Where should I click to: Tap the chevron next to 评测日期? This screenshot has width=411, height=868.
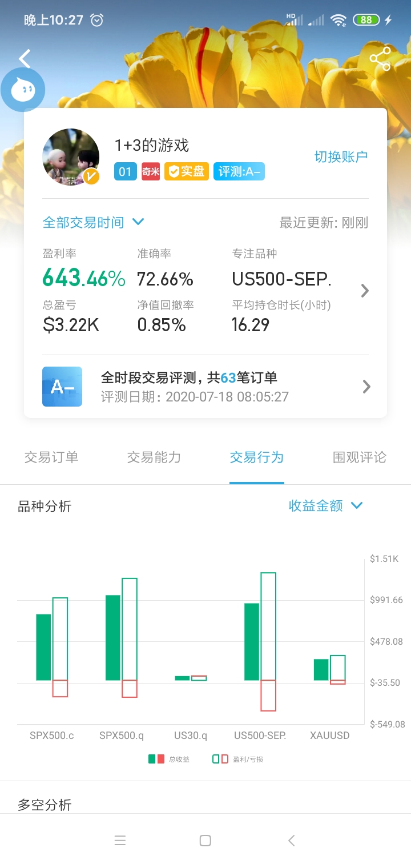[x=366, y=387]
